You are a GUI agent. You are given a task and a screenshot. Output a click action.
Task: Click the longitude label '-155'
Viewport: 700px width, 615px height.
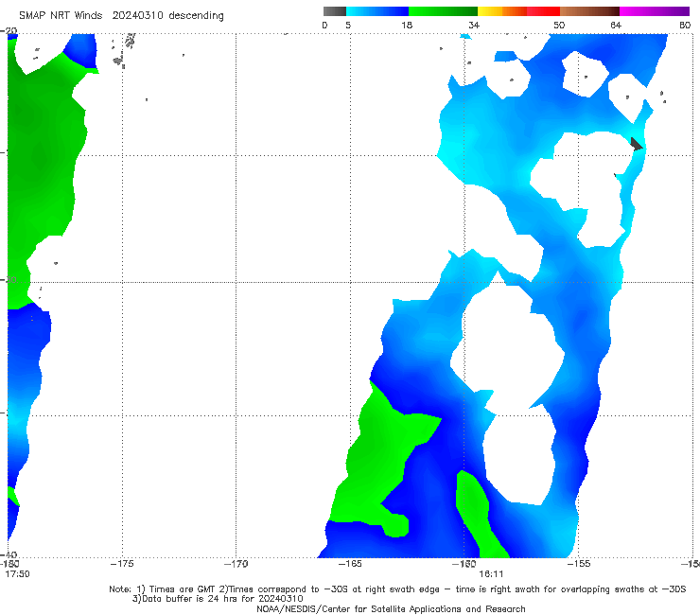[x=579, y=564]
